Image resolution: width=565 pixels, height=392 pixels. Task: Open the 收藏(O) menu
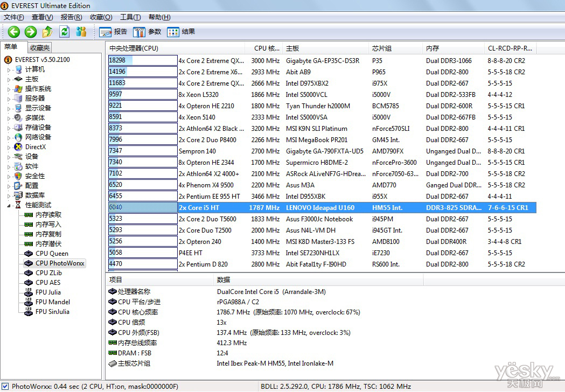click(101, 17)
